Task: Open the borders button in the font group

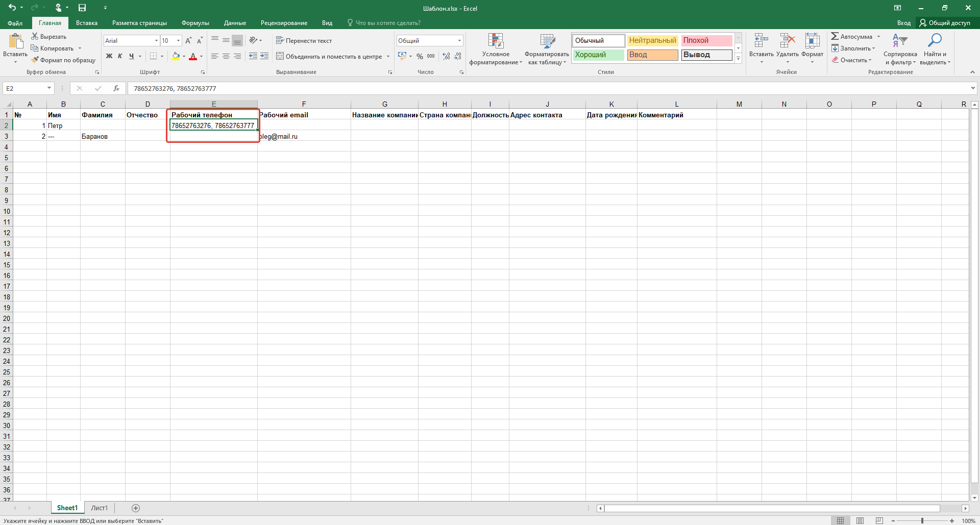Action: tap(153, 56)
